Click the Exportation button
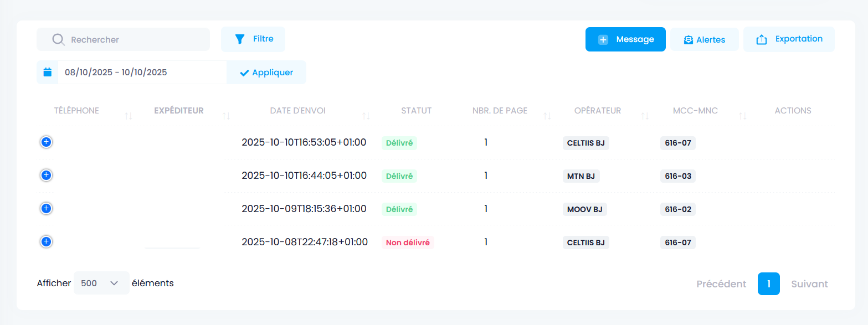Image resolution: width=868 pixels, height=325 pixels. coord(789,39)
